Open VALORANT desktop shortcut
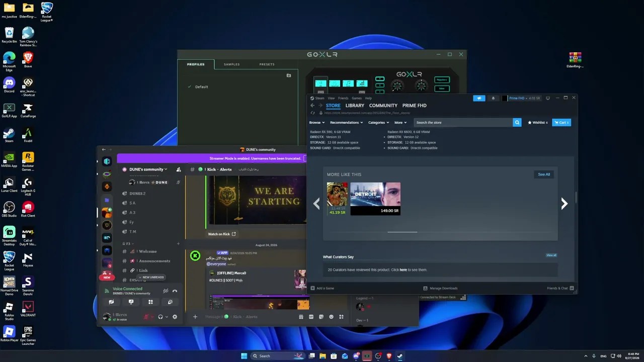The width and height of the screenshot is (644, 362). [x=28, y=308]
